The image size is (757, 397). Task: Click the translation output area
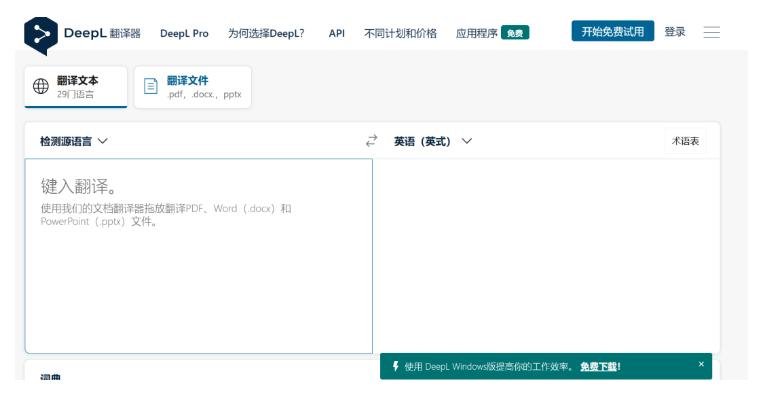pyautogui.click(x=546, y=256)
